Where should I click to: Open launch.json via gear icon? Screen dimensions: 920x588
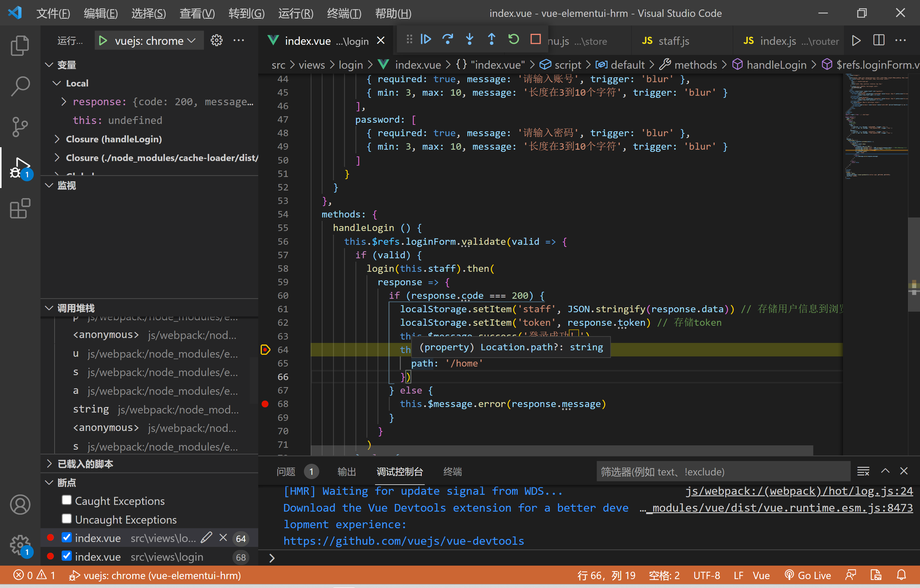point(217,40)
